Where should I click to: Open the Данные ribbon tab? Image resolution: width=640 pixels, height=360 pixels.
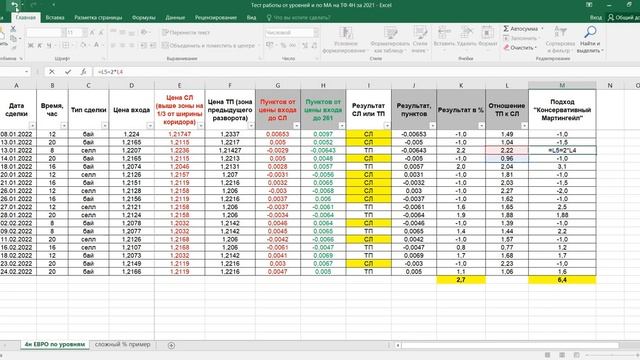[x=175, y=18]
